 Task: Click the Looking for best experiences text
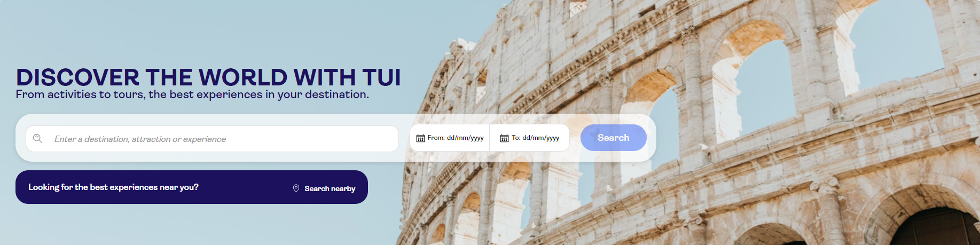[113, 187]
